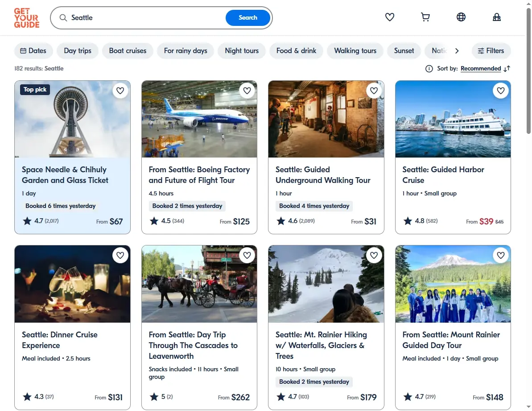This screenshot has height=411, width=532.
Task: Click the 182 results: Seattle text
Action: [39, 69]
